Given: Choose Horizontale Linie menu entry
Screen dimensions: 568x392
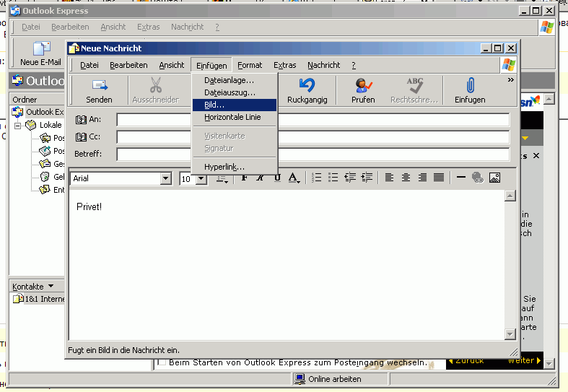Looking at the screenshot, I should tap(235, 118).
